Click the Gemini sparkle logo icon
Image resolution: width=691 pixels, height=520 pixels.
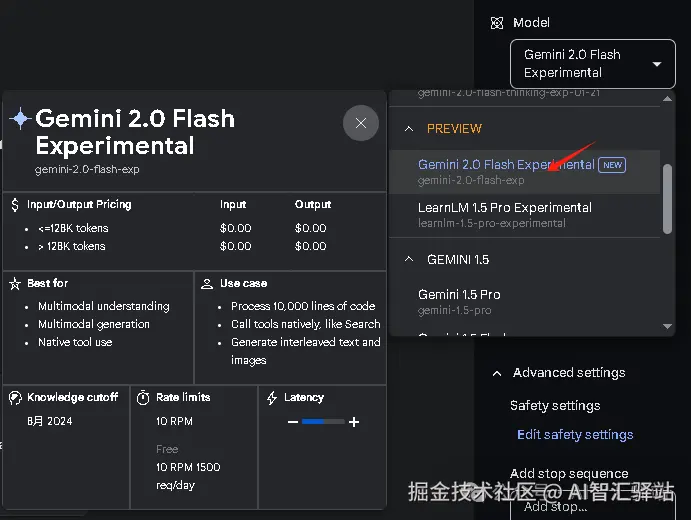pyautogui.click(x=19, y=118)
